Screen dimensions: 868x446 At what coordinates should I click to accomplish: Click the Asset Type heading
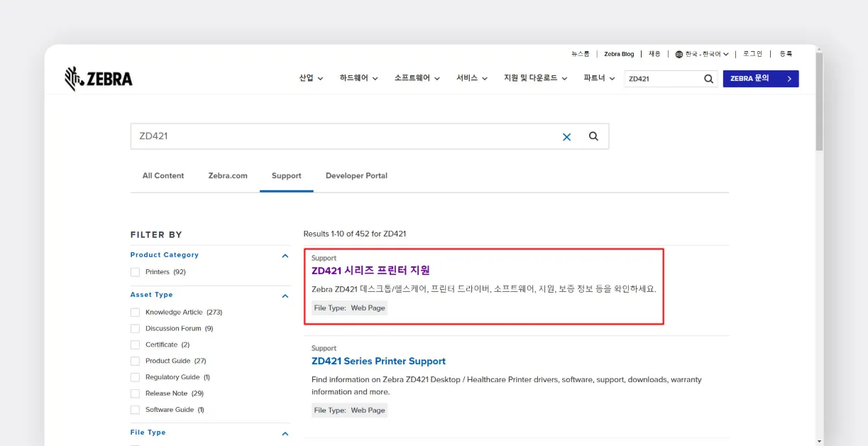pos(152,295)
